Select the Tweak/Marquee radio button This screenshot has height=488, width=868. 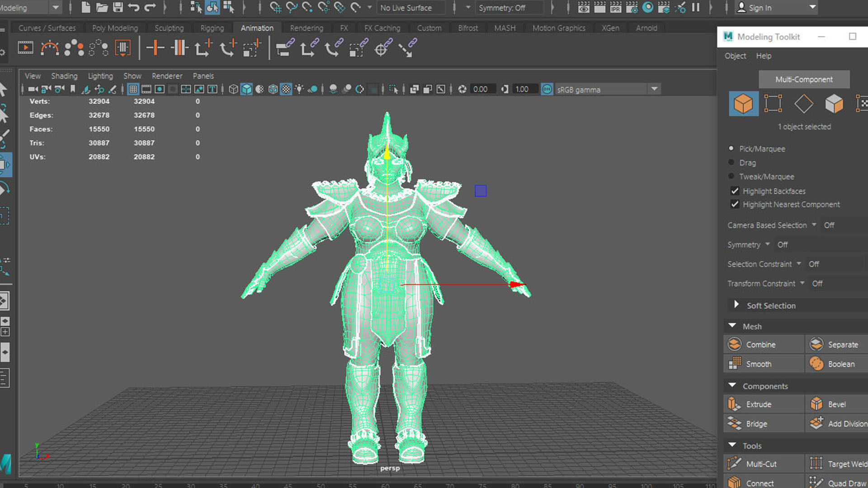point(731,176)
